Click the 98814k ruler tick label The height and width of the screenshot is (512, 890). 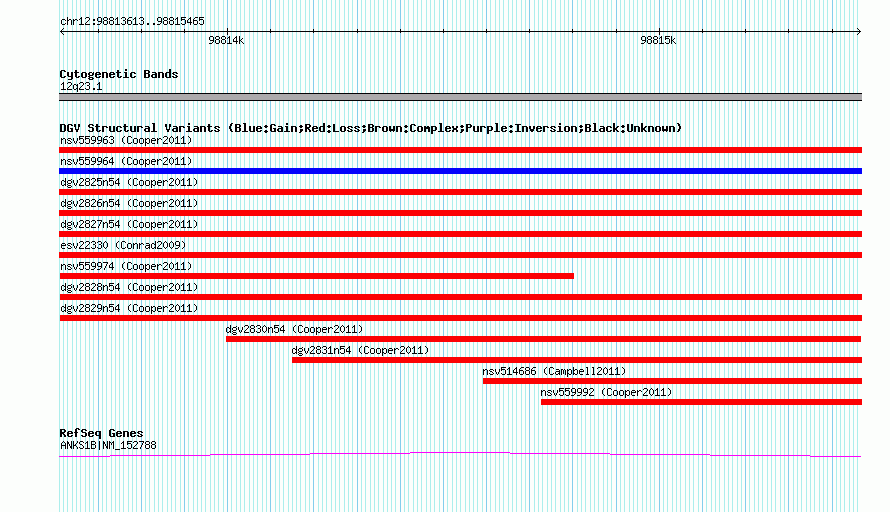click(x=226, y=40)
